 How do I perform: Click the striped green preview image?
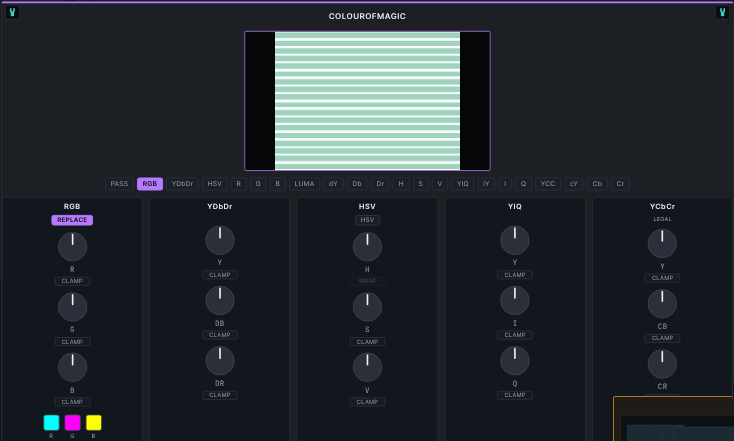367,101
